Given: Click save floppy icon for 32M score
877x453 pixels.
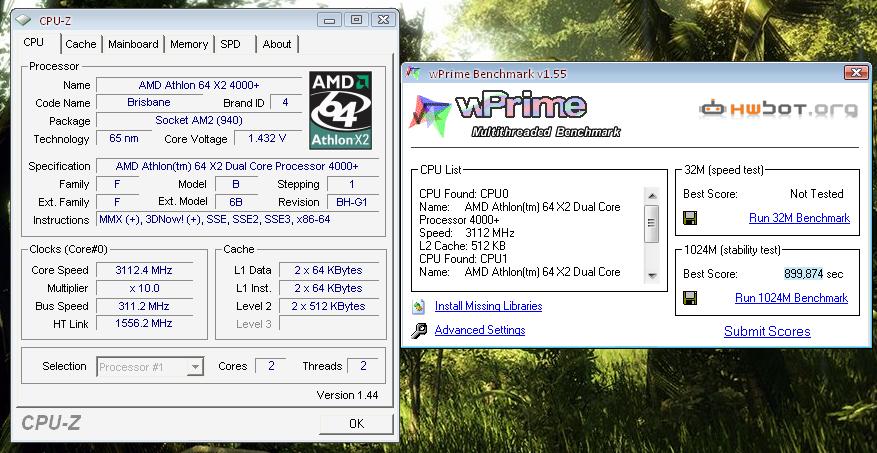Looking at the screenshot, I should (690, 218).
